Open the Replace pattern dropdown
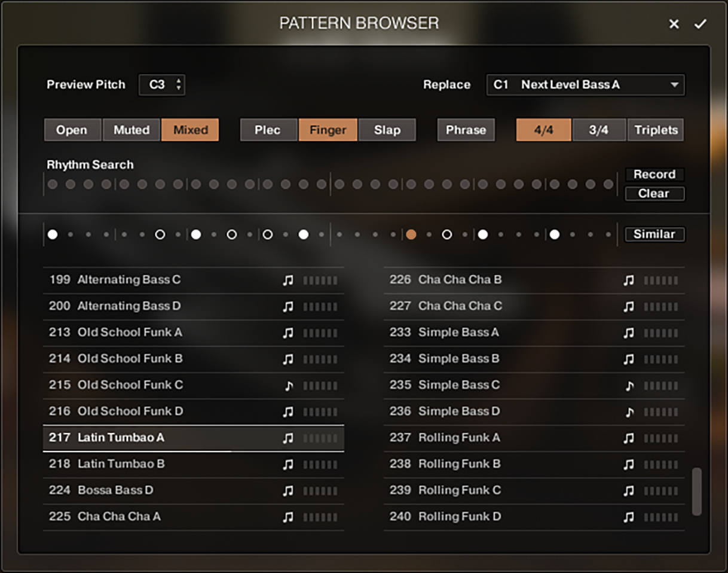This screenshot has width=728, height=573. point(585,85)
